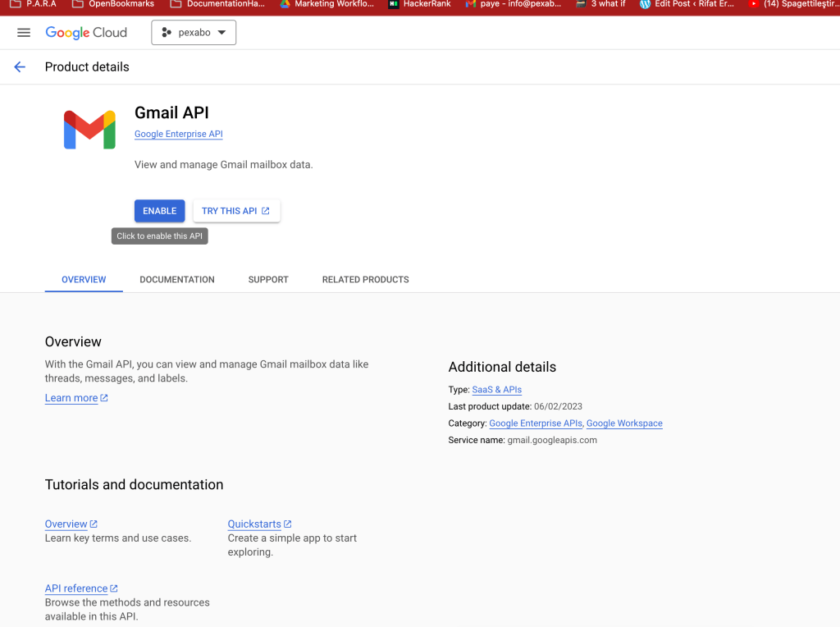Click external-link icon next to Learn more
This screenshot has width=840, height=627.
click(104, 398)
